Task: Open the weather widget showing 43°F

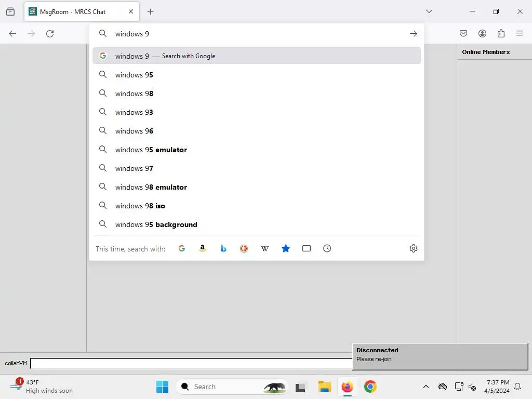Action: [41, 387]
